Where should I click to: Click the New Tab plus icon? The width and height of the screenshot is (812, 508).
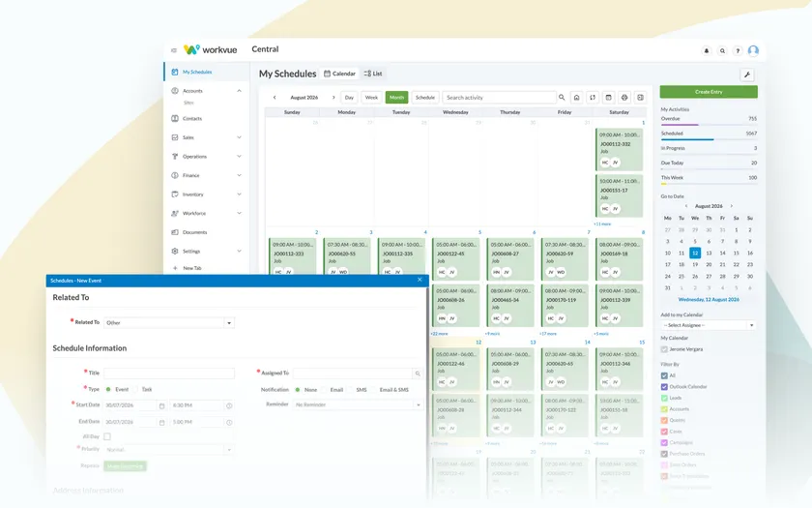[175, 268]
